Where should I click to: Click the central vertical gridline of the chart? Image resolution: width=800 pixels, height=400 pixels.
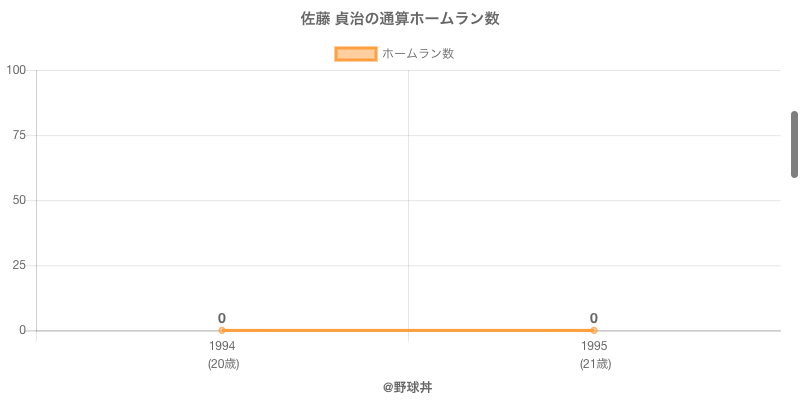(x=408, y=200)
